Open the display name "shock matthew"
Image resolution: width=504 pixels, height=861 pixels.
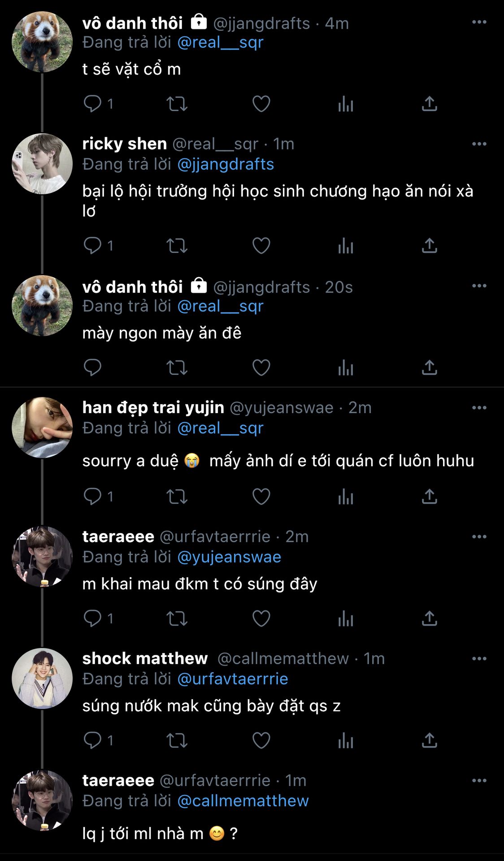(x=145, y=658)
